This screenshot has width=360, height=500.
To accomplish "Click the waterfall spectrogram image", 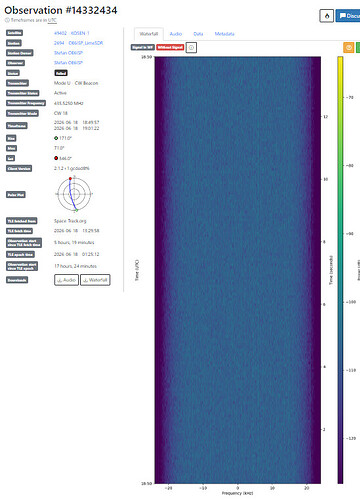I will (x=238, y=270).
